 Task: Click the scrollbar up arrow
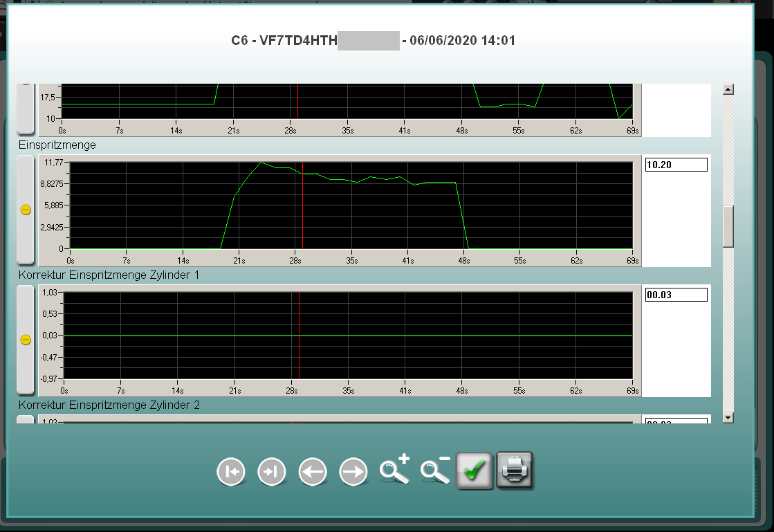[728, 89]
